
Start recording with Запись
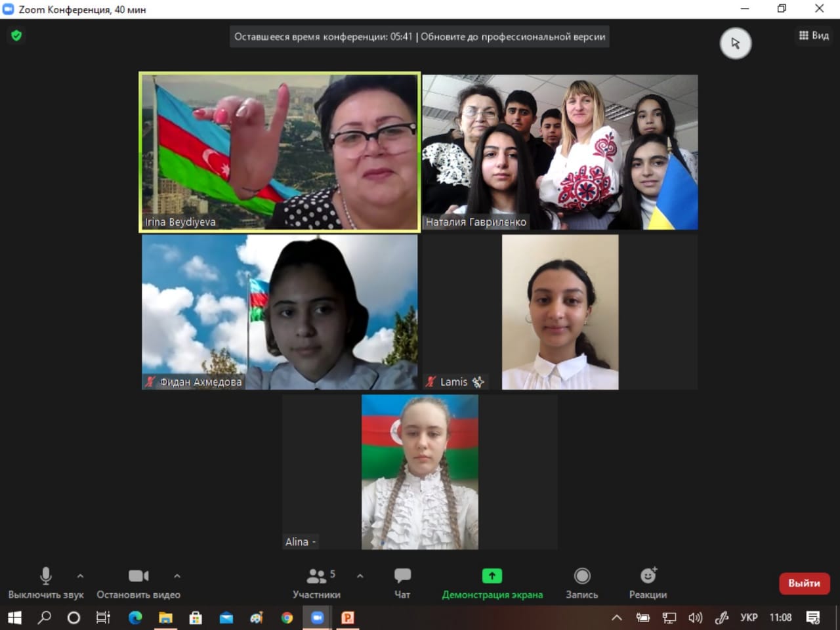pos(582,583)
